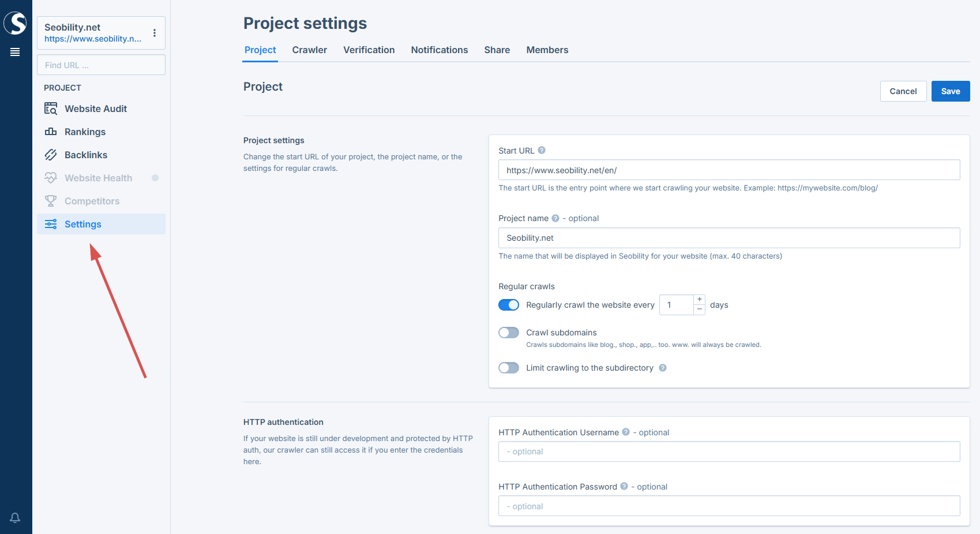980x534 pixels.
Task: Click the HTTP Authentication Password field
Action: (729, 506)
